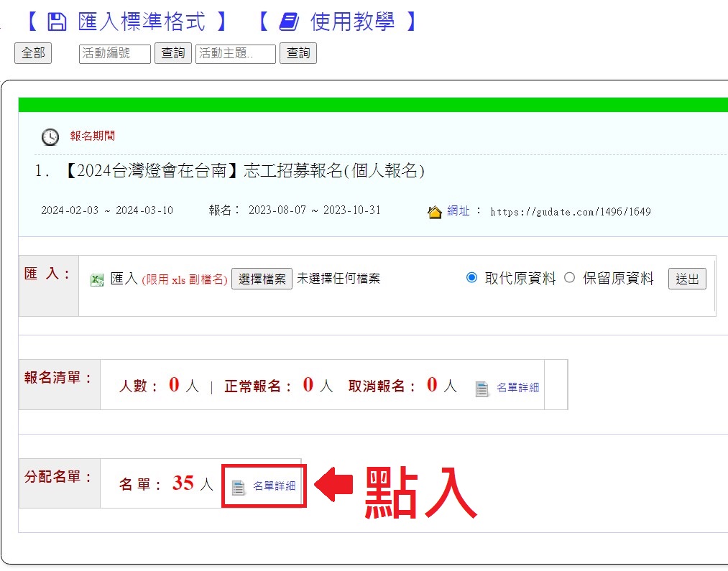Image resolution: width=728 pixels, height=571 pixels.
Task: Click the house icon before 網址
Action: tap(435, 212)
